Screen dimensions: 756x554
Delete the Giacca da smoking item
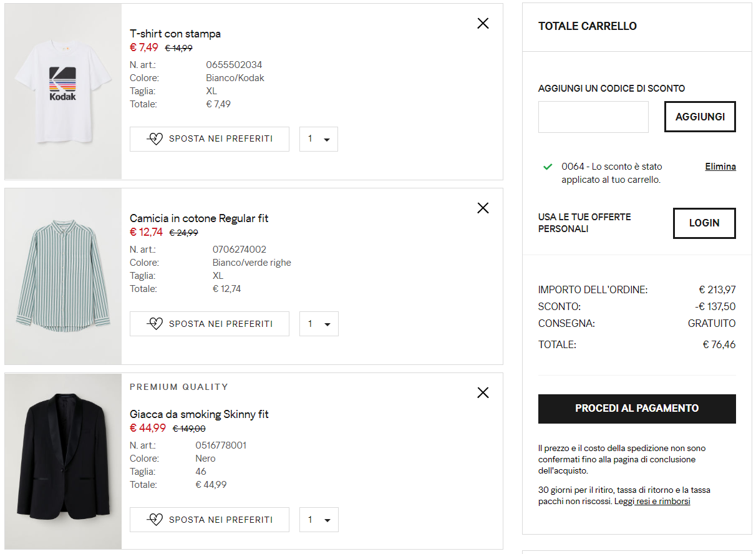coord(483,393)
